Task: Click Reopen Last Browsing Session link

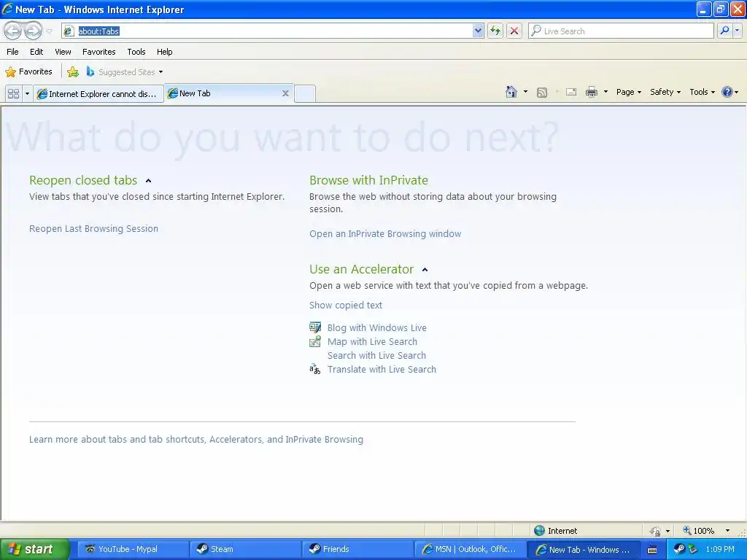Action: click(93, 228)
